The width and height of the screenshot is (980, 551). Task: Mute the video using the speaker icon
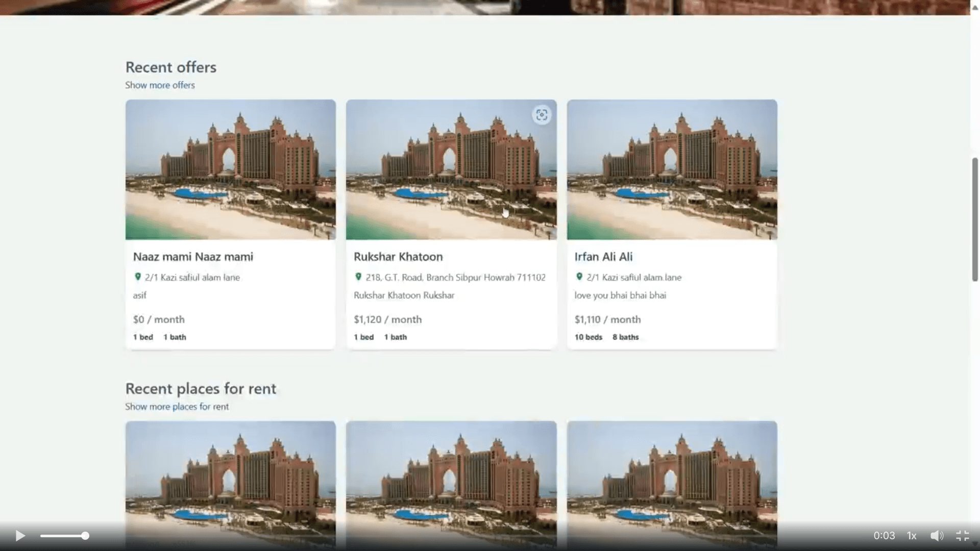[x=937, y=536]
